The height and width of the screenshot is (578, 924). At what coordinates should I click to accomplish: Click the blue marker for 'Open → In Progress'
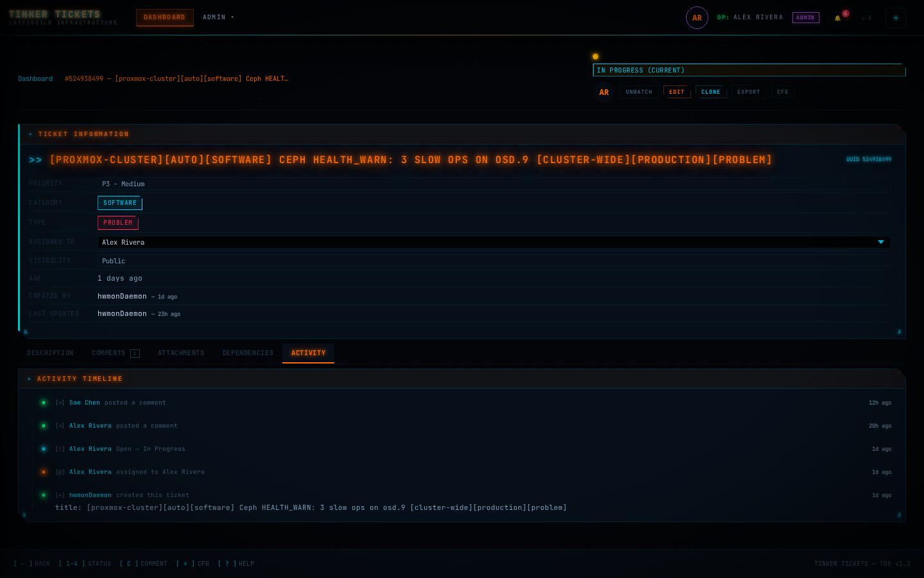[x=44, y=449]
